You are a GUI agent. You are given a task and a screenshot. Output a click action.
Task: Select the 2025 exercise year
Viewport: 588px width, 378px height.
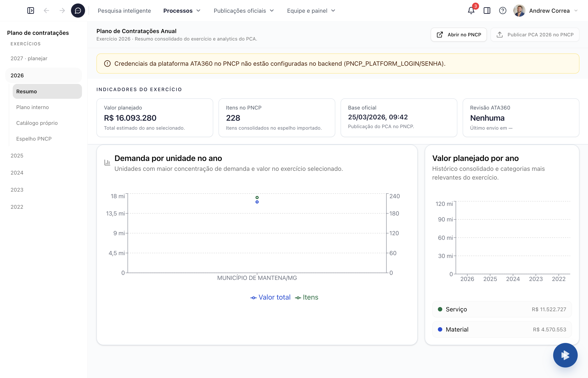(x=17, y=156)
